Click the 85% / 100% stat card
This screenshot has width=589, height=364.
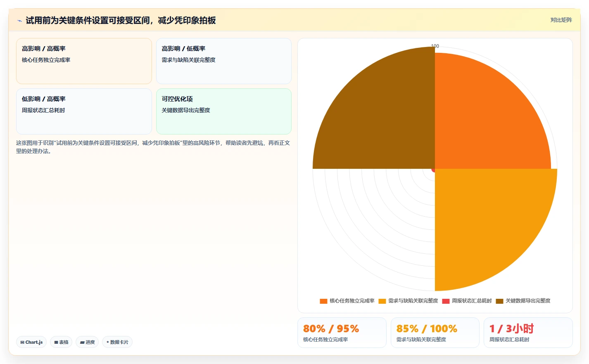coord(435,333)
